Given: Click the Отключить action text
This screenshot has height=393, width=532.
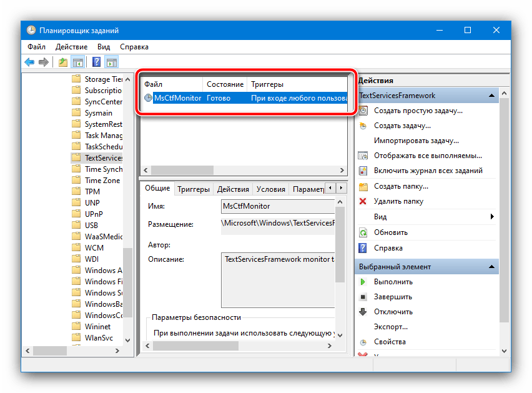Looking at the screenshot, I should (393, 312).
